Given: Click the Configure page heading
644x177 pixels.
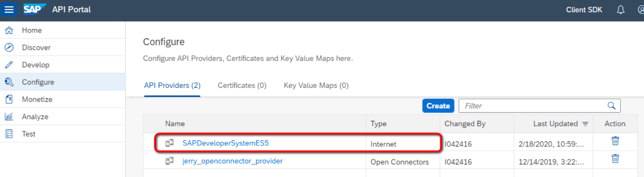Looking at the screenshot, I should tap(164, 42).
